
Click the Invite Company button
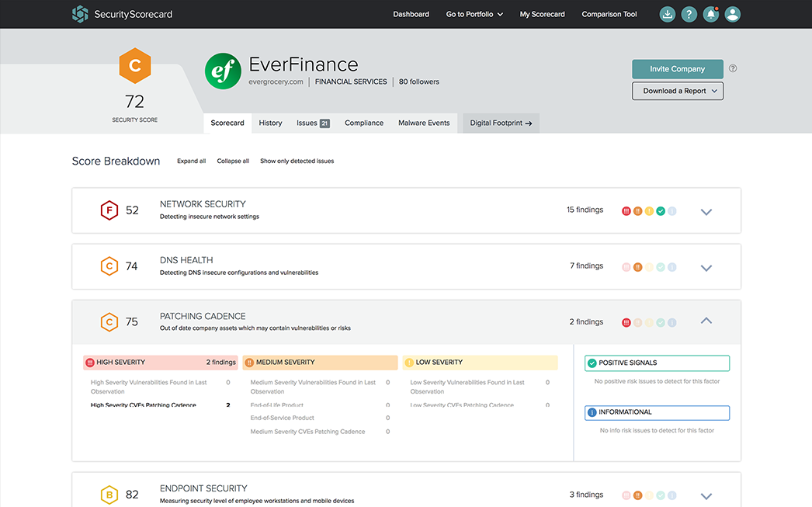[678, 69]
